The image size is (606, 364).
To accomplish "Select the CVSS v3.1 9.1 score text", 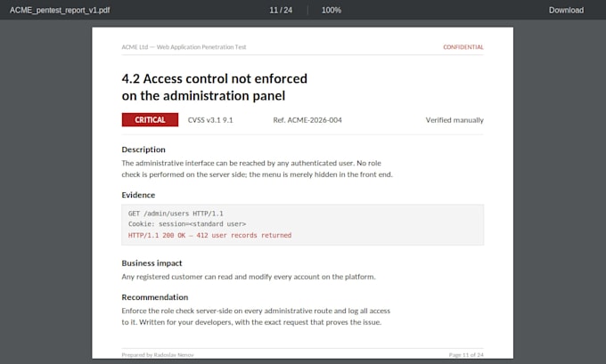I will (210, 120).
